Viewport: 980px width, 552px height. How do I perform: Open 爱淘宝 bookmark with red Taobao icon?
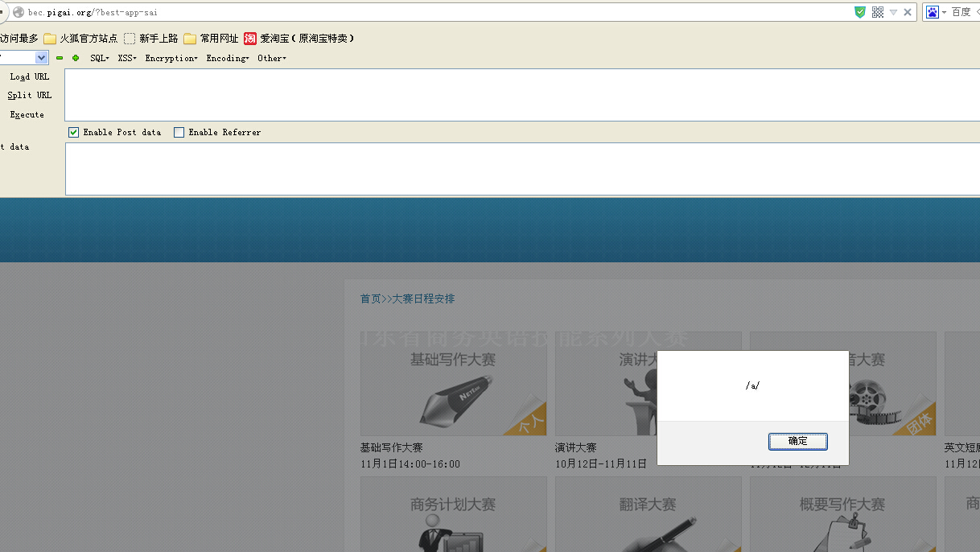click(299, 39)
